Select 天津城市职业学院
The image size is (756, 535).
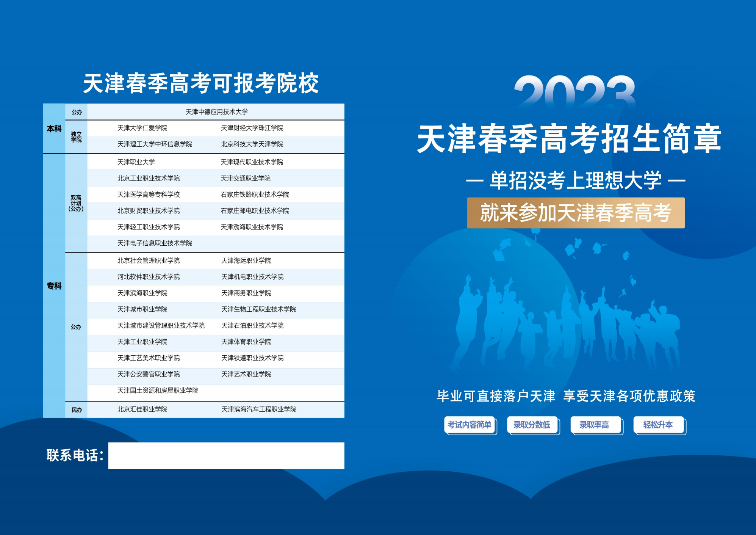pyautogui.click(x=142, y=309)
